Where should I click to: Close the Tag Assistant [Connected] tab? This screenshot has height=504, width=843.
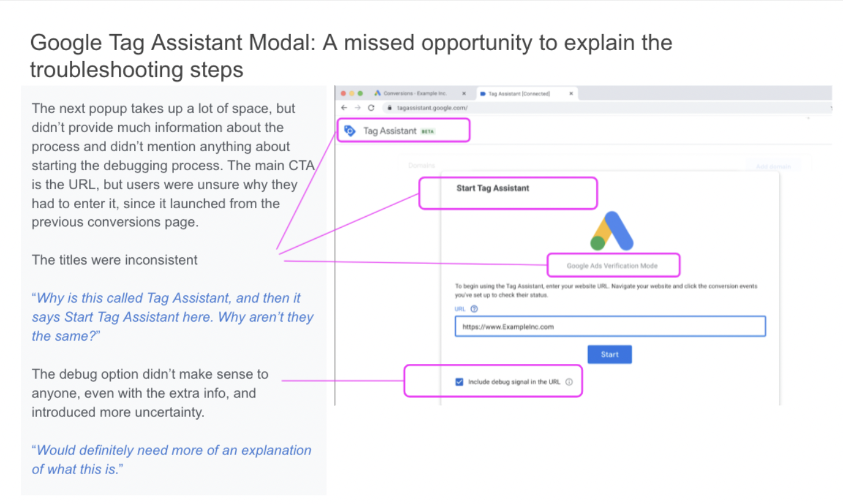[x=571, y=93]
